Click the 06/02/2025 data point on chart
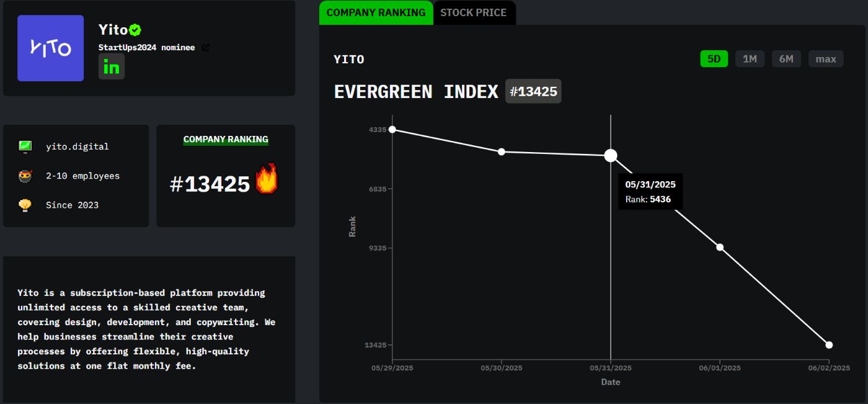Screen dimensions: 868x404 [x=829, y=344]
